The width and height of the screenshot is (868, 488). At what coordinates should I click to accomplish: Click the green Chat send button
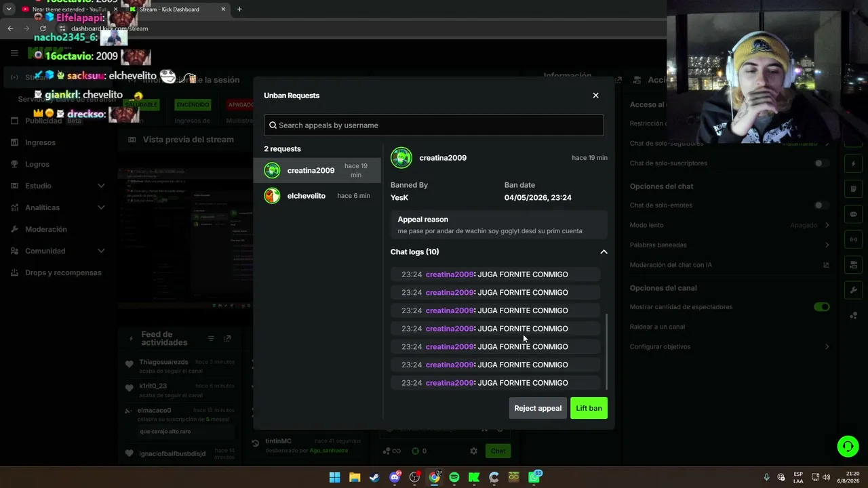coord(498,451)
